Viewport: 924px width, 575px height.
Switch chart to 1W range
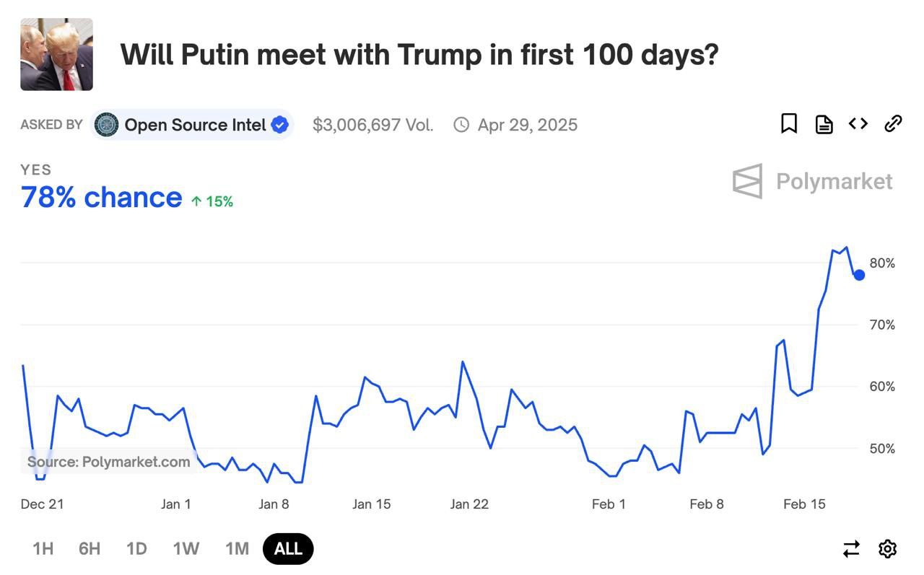pos(186,549)
